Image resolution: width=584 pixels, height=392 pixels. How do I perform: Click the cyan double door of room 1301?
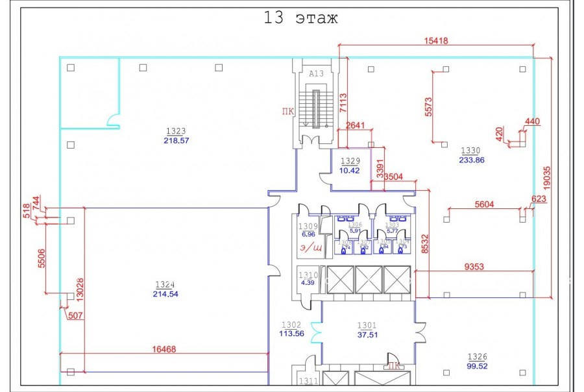coord(316,333)
